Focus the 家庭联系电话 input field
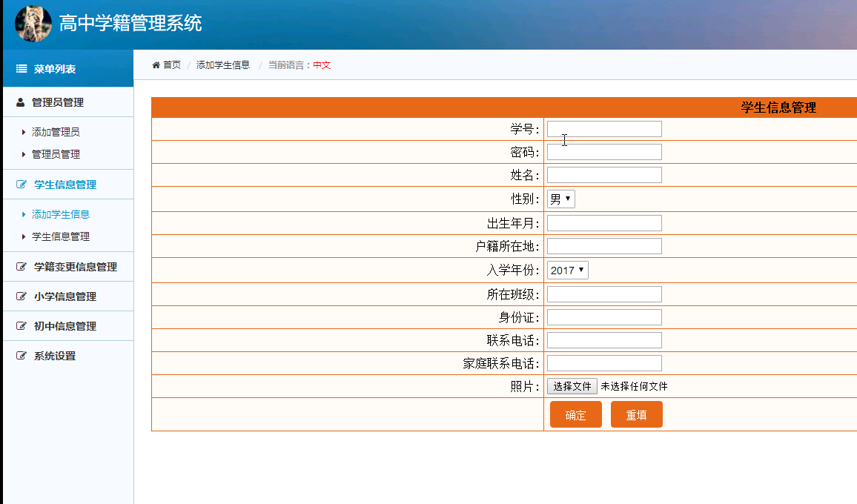Viewport: 857px width, 504px height. coord(604,363)
